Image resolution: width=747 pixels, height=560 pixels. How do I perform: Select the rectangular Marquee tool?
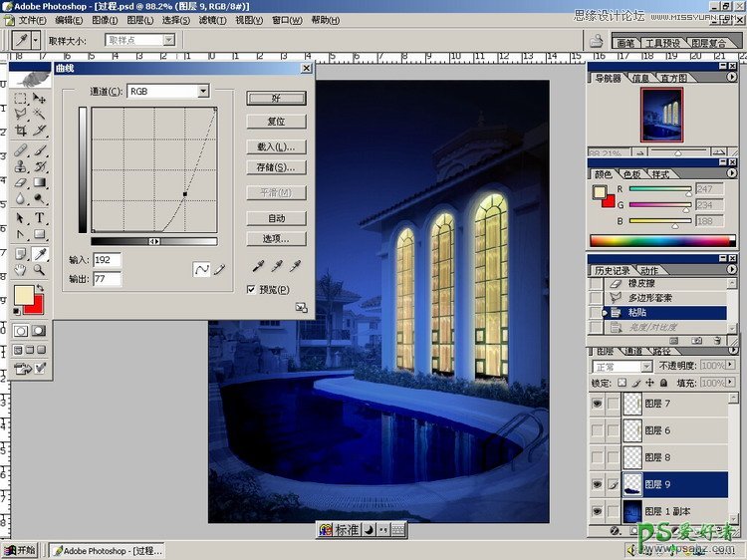(21, 99)
